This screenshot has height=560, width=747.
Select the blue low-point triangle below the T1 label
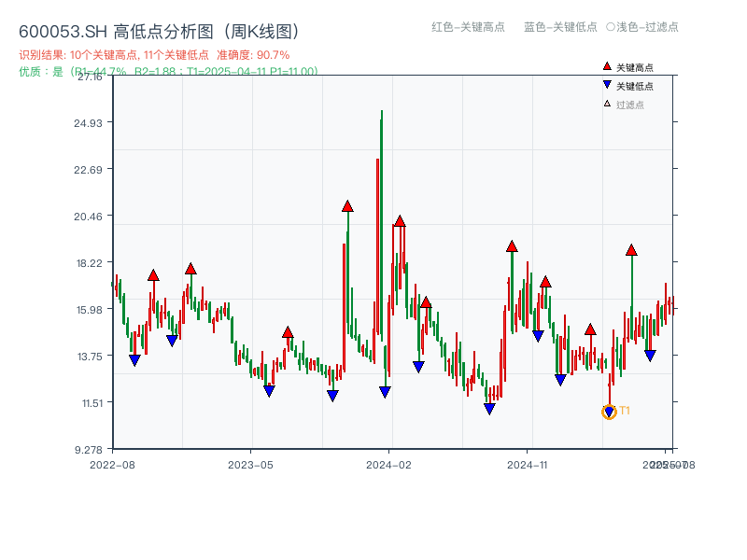(609, 412)
